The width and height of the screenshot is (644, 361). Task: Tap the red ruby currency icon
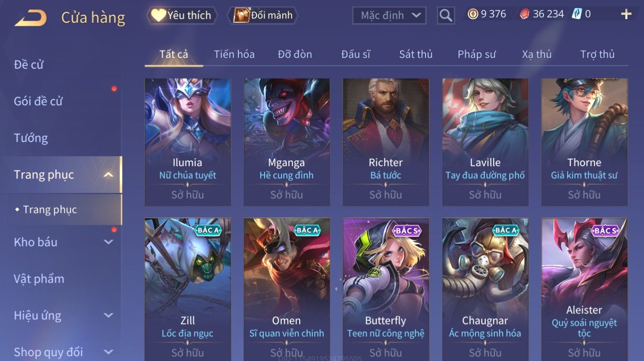point(524,15)
